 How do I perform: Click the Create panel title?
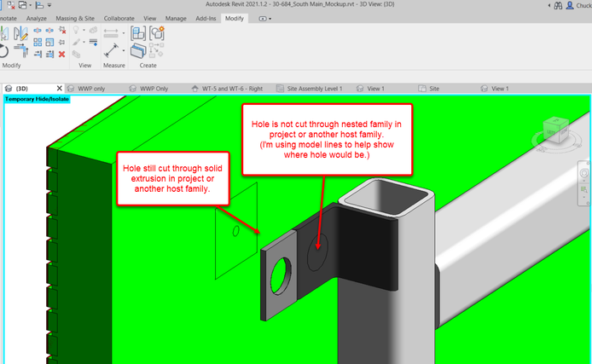click(x=148, y=66)
